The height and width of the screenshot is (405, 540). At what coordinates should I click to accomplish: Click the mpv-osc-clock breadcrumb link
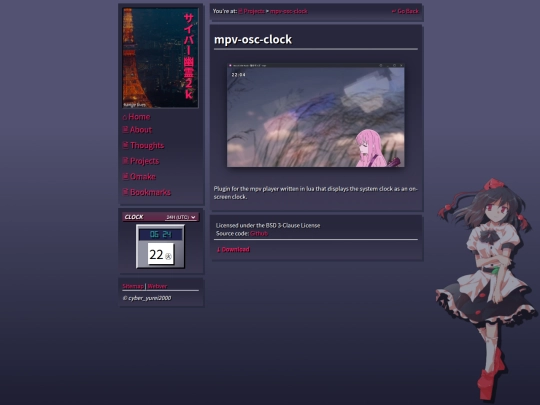289,11
